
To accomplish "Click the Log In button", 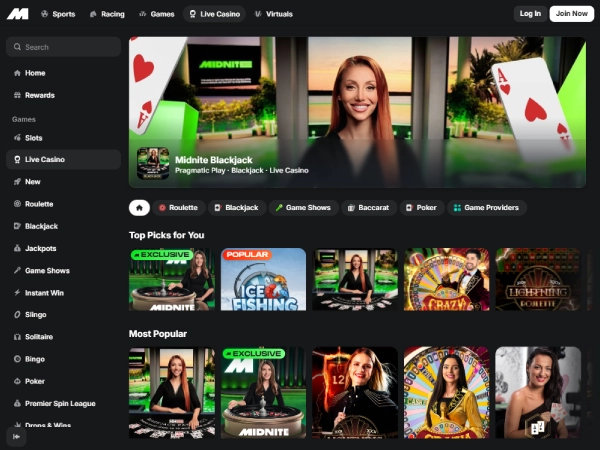I will 530,14.
